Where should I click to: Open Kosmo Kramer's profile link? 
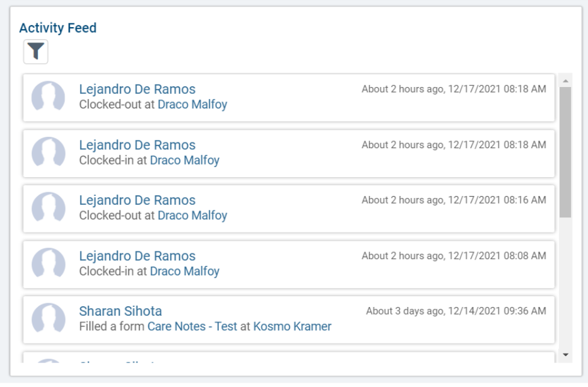pos(292,326)
